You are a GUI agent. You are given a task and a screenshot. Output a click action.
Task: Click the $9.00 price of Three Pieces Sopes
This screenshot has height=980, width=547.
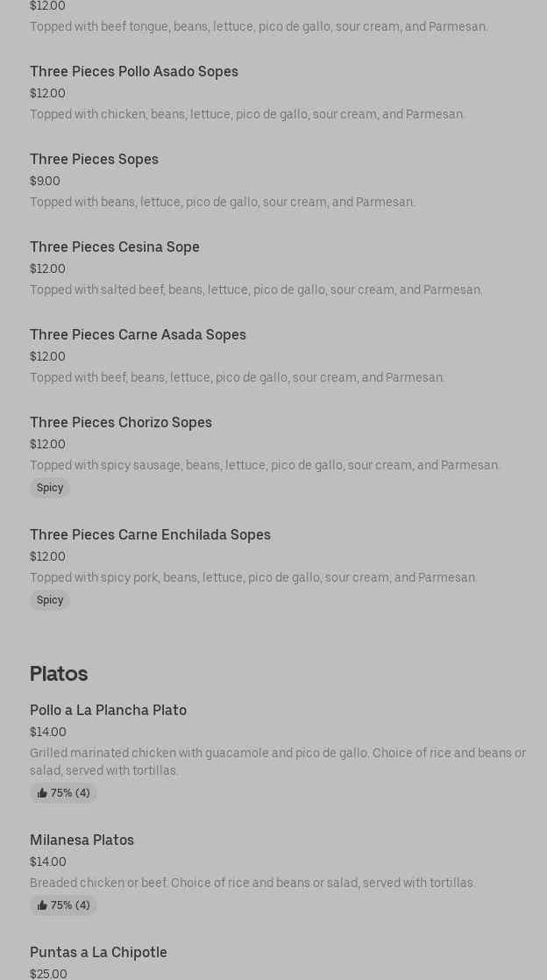[x=45, y=182]
